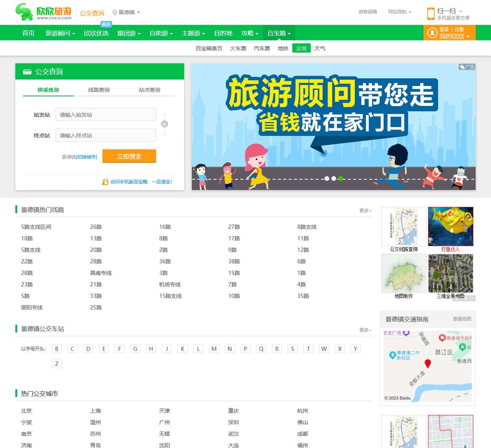
Task: Open 目的地 in navigation bar
Action: tap(223, 33)
